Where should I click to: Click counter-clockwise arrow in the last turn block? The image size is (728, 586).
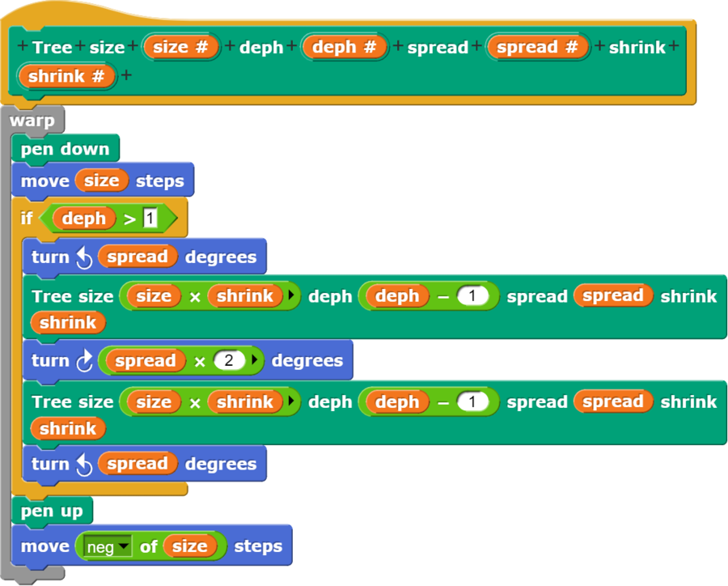83,465
